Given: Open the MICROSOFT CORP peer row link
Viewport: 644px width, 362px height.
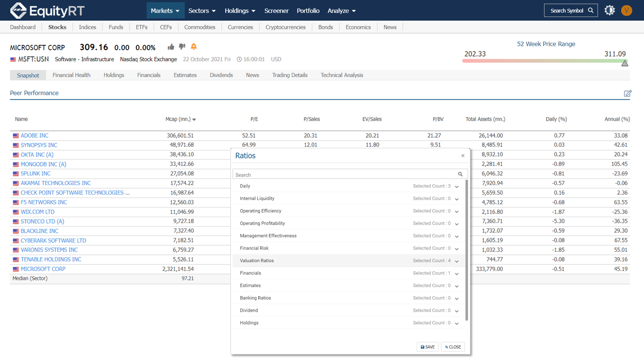Looking at the screenshot, I should point(43,269).
